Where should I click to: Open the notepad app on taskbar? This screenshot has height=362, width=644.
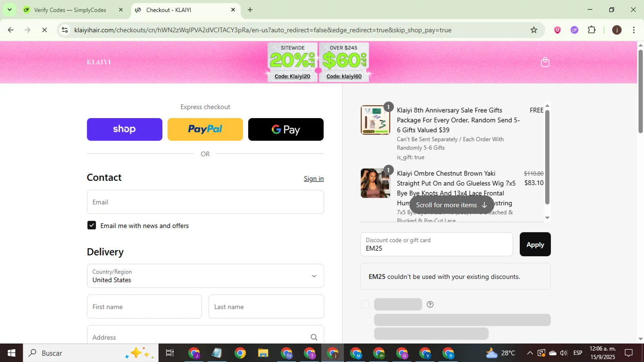[x=217, y=353]
